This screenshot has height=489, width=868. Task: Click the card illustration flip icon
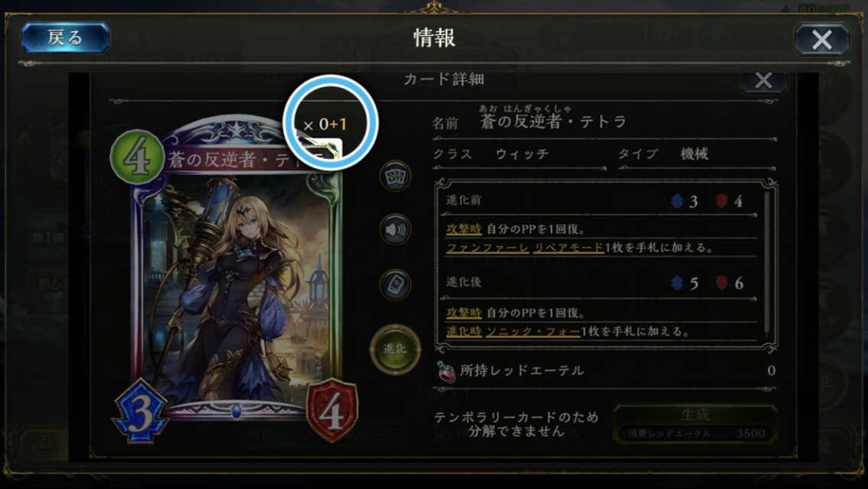point(395,285)
